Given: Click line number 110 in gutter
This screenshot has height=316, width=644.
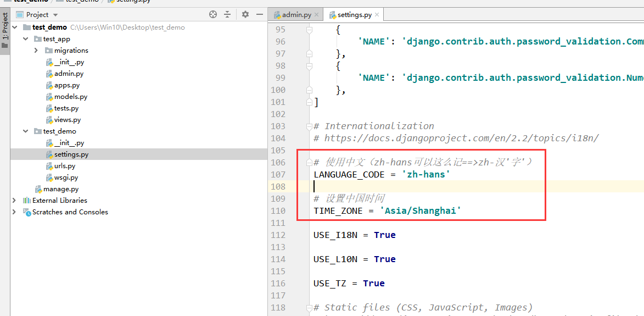Looking at the screenshot, I should click(278, 211).
